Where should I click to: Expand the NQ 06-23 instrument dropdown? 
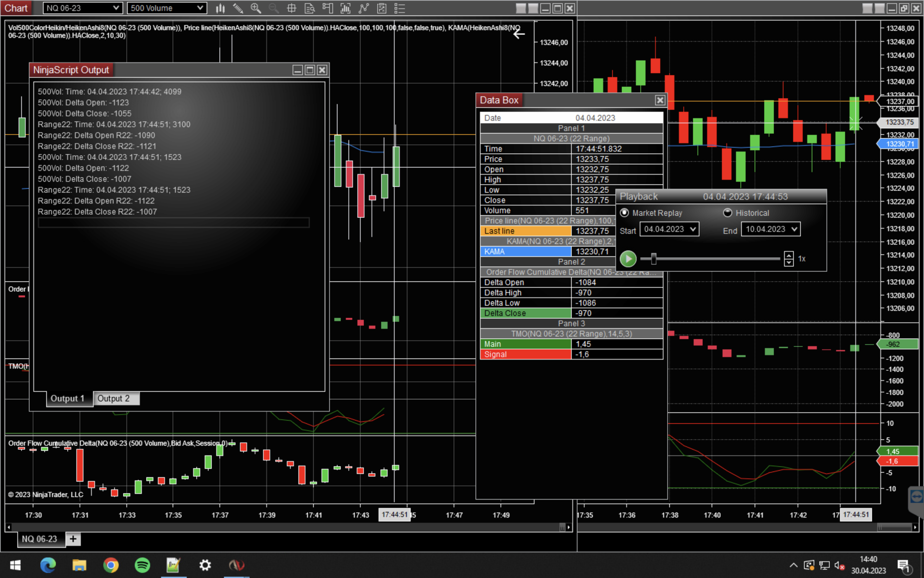tap(115, 8)
